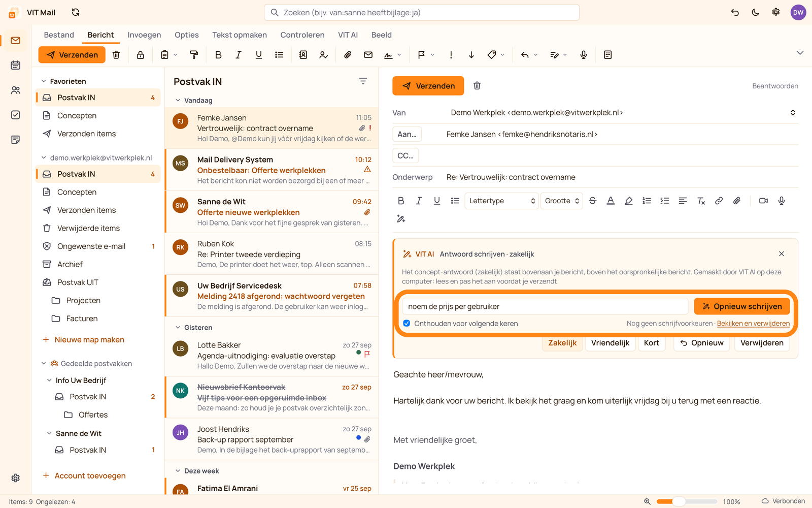The image size is (812, 508).
Task: Open the message list filter icon
Action: click(x=363, y=81)
